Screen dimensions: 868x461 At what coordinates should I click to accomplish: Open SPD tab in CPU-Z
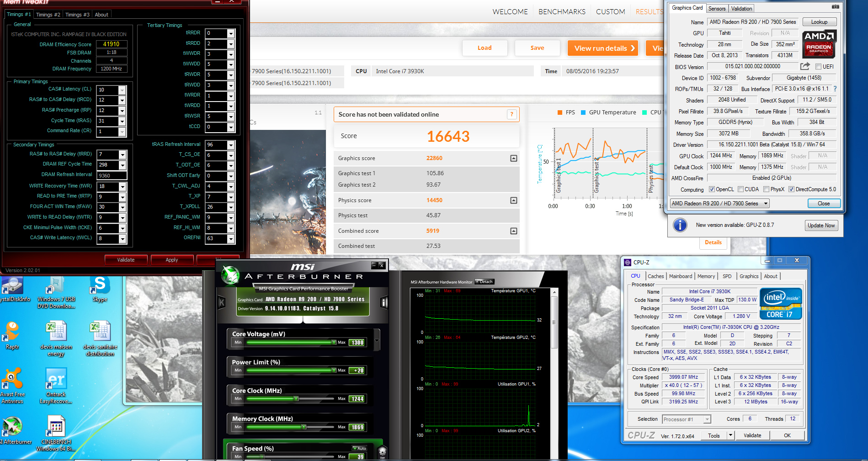(727, 276)
